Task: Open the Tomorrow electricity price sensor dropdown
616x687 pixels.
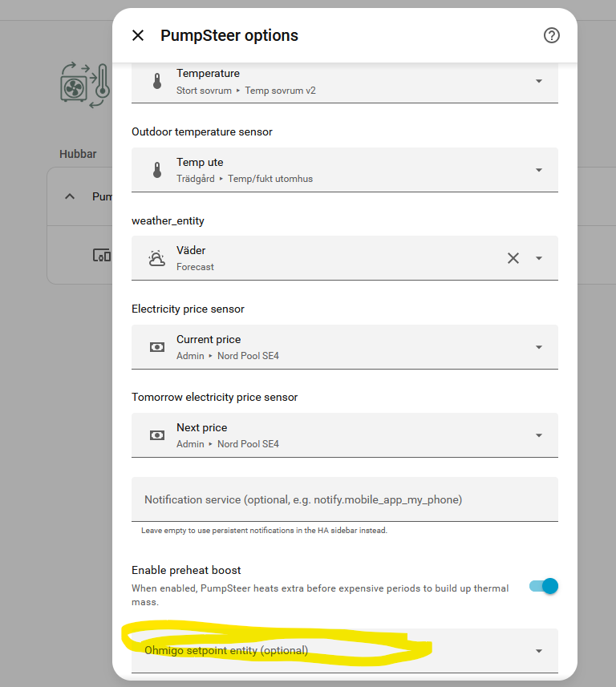Action: 539,435
